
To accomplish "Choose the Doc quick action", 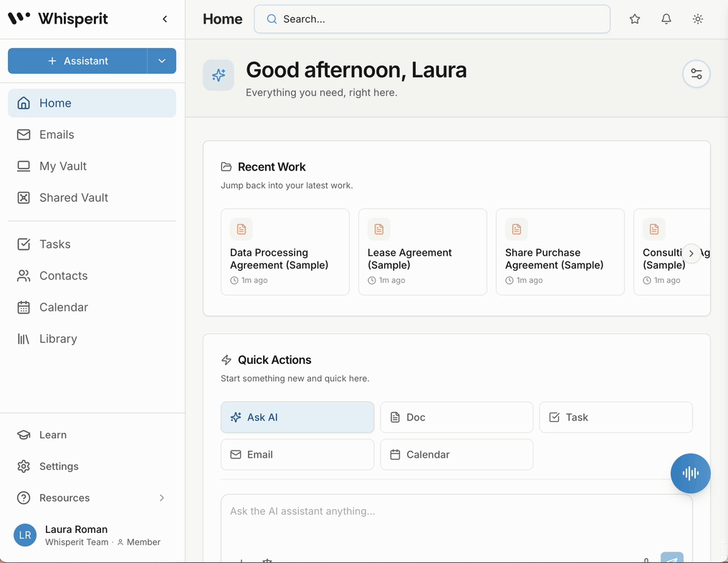I will [456, 418].
